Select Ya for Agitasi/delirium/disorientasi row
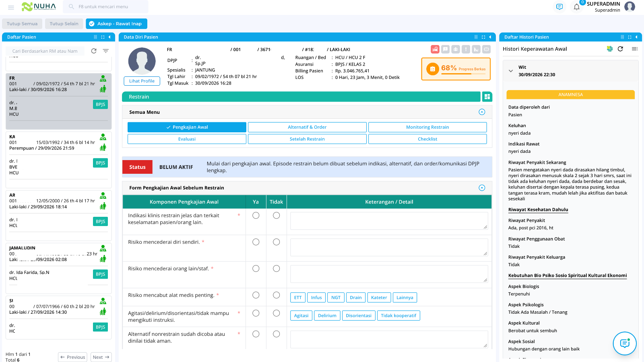644x362 pixels. [x=256, y=313]
